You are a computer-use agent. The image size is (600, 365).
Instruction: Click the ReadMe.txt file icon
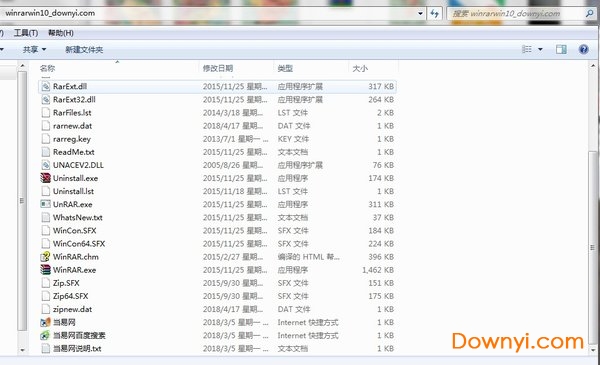tap(46, 152)
